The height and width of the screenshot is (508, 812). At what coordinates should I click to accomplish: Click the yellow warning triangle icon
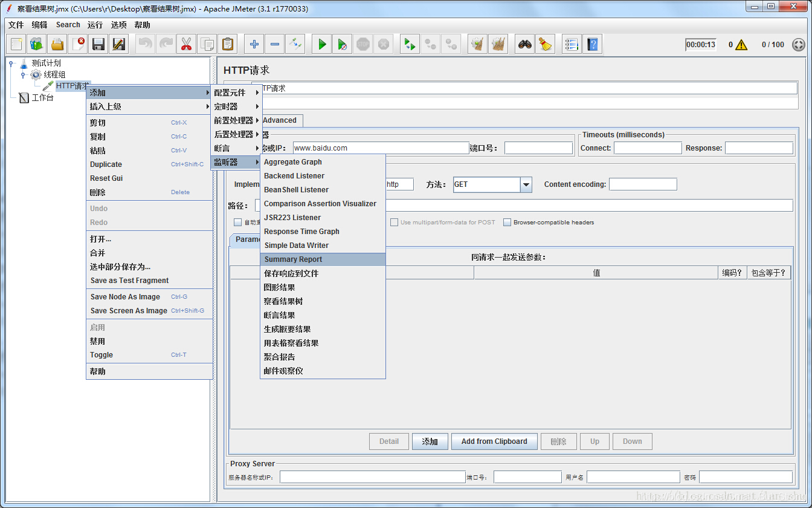[x=741, y=45]
